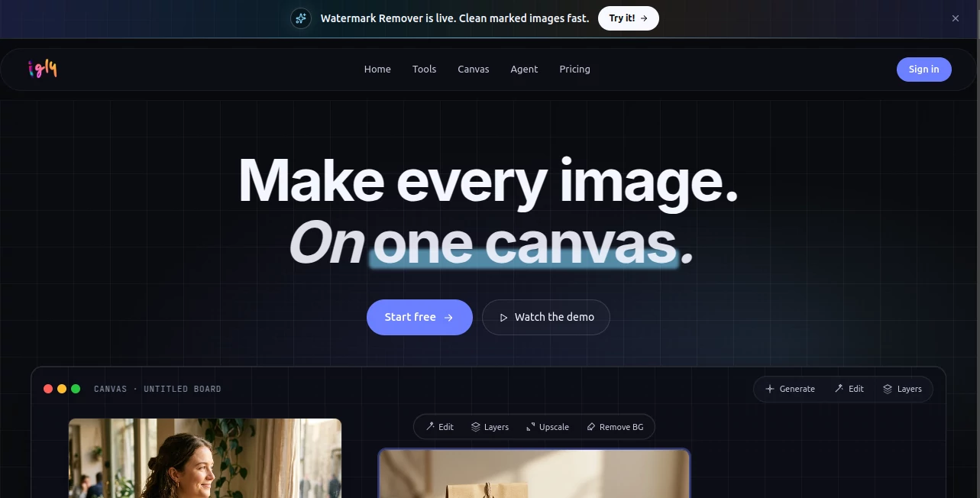The width and height of the screenshot is (980, 498).
Task: Click Edit wand icon in floating image toolbar
Action: pyautogui.click(x=430, y=427)
